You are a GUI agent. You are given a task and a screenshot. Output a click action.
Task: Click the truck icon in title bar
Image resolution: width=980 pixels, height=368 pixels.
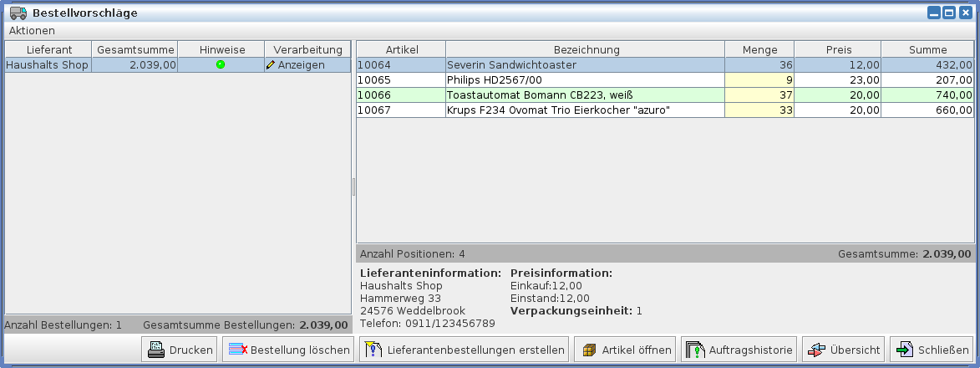pyautogui.click(x=18, y=13)
